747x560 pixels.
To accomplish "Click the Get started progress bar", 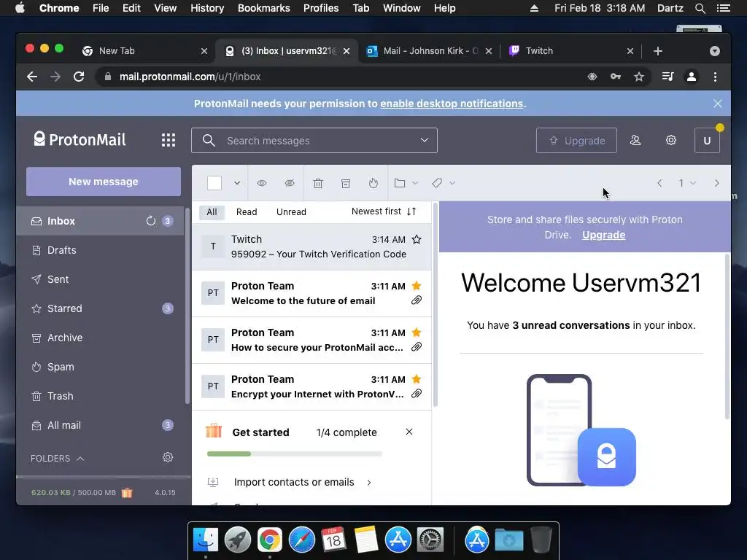I will coord(295,454).
